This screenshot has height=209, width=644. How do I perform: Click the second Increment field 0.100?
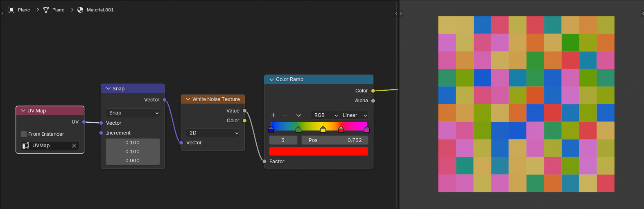tap(133, 152)
